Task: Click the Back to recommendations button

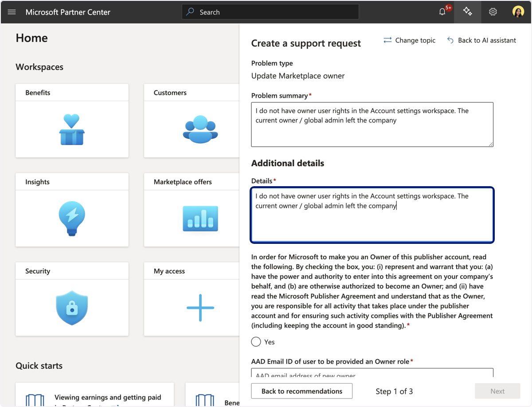Action: [302, 391]
